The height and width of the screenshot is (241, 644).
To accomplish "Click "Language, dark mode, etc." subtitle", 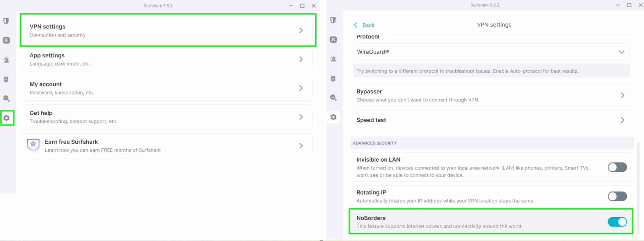I will (60, 64).
